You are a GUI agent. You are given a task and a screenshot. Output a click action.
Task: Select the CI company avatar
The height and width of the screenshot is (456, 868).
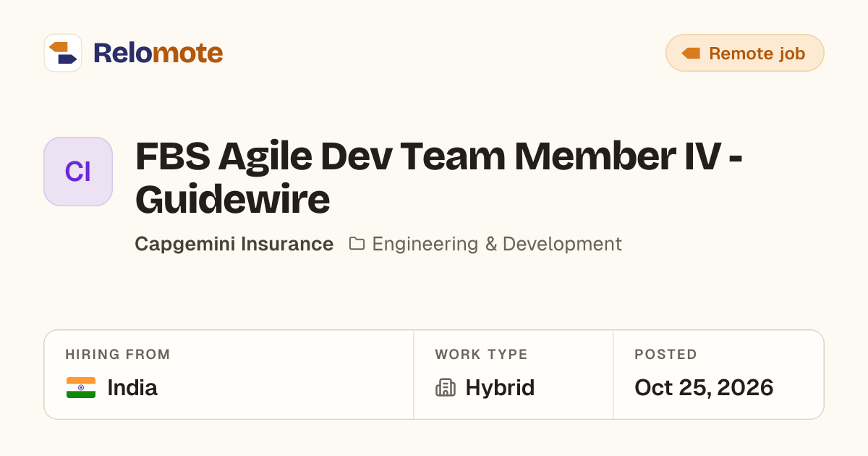[78, 172]
